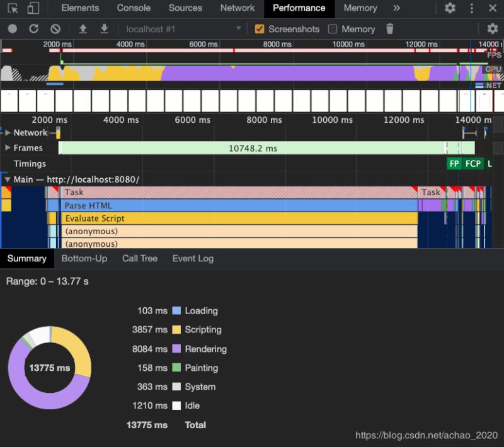
Task: Toggle the device toolbar icon
Action: pyautogui.click(x=33, y=8)
